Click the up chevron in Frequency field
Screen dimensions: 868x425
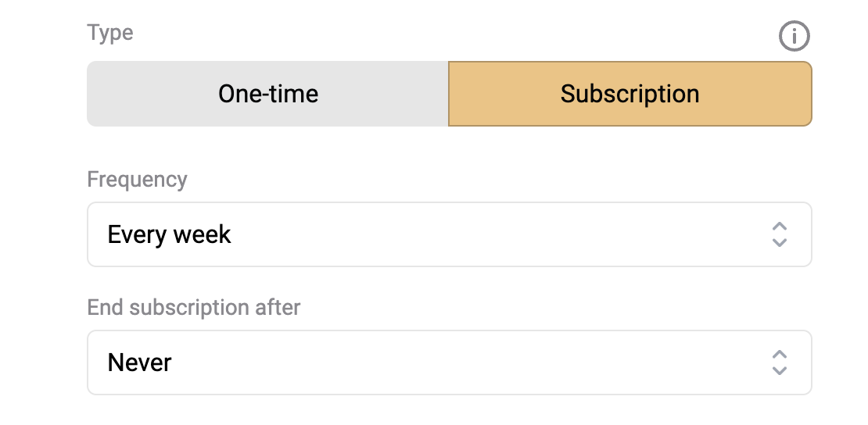[x=780, y=227]
